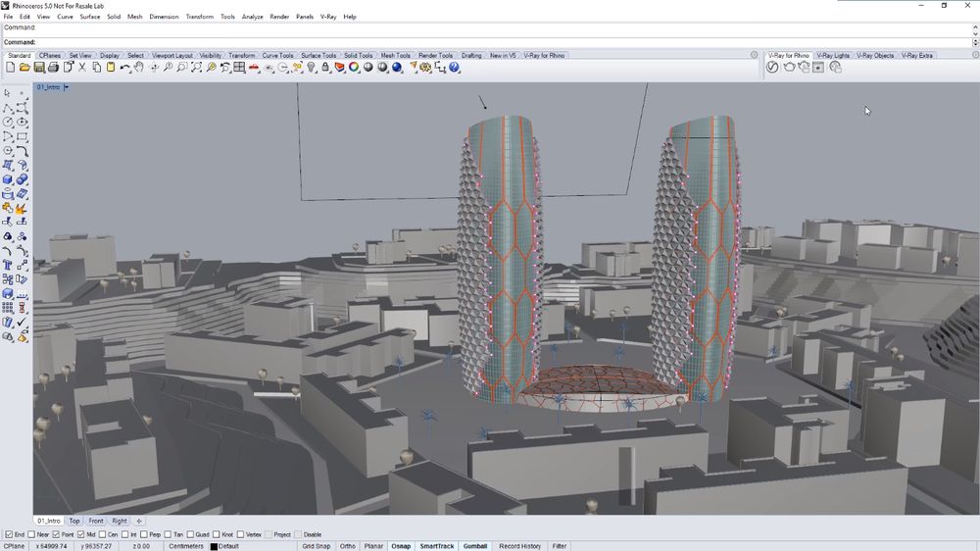Viewport: 980px width, 551px height.
Task: Select the Pan view hand tool
Action: (139, 68)
